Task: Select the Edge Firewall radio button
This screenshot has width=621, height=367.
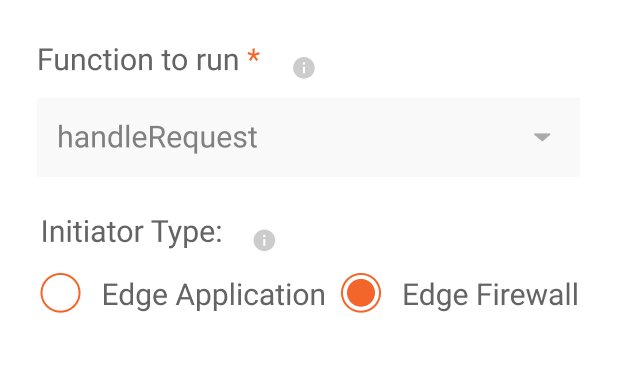Action: tap(361, 293)
